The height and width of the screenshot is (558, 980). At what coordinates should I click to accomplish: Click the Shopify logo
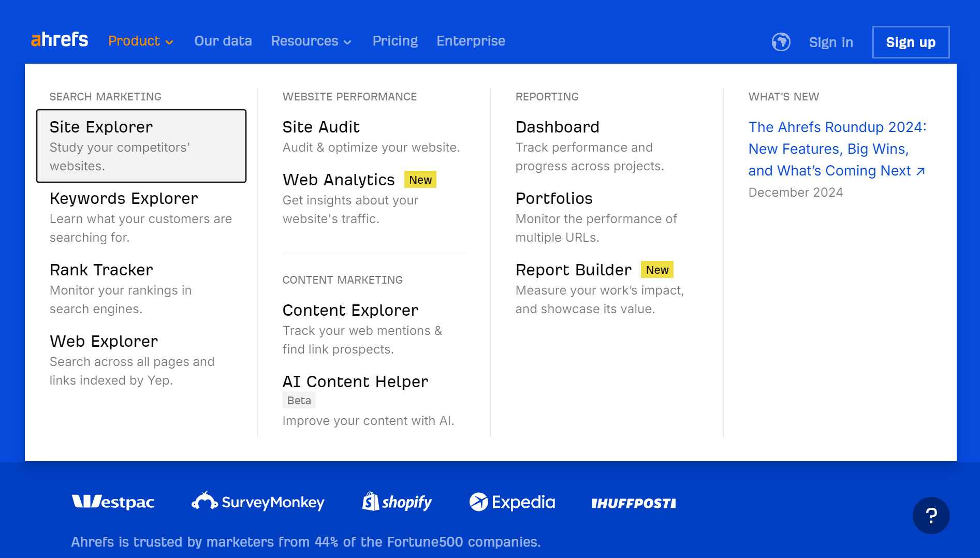point(397,502)
